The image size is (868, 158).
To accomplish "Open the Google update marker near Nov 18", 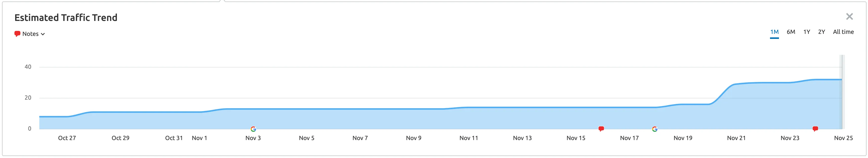I will 654,129.
